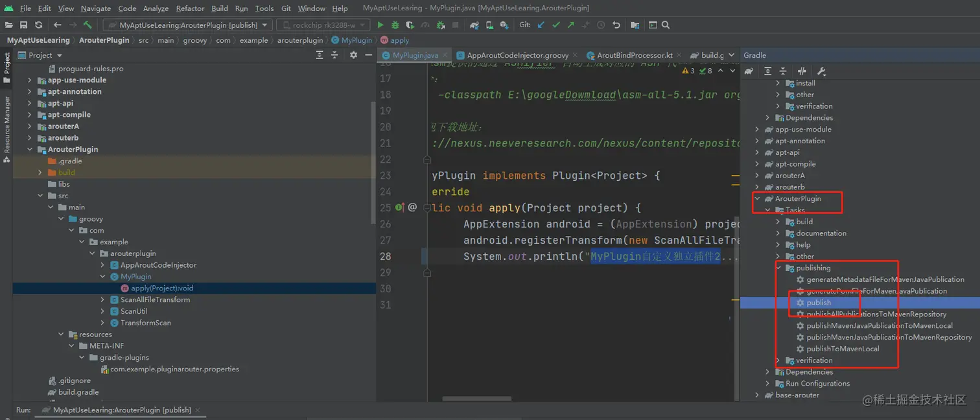Click Project panel gear settings icon

coord(353,55)
